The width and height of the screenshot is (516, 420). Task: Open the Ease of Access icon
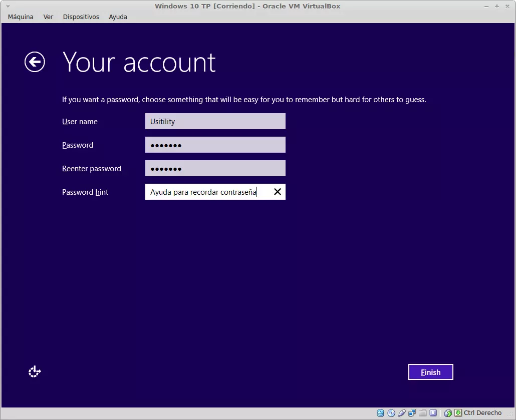coord(35,371)
